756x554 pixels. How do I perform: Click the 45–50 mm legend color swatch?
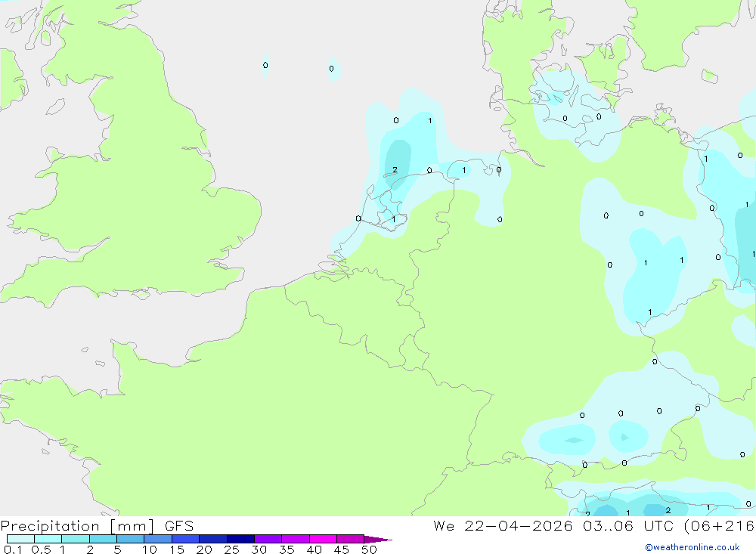point(351,539)
